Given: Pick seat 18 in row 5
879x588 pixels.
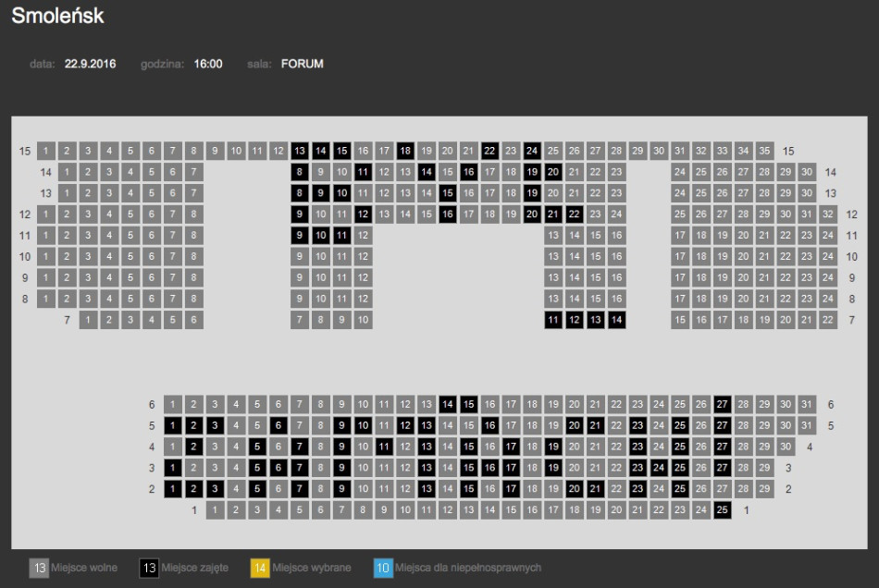Looking at the screenshot, I should click(x=532, y=425).
